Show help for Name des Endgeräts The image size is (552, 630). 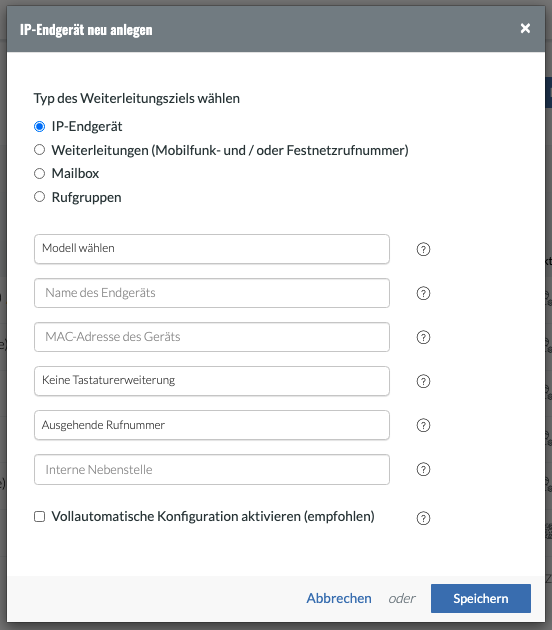[x=423, y=293]
